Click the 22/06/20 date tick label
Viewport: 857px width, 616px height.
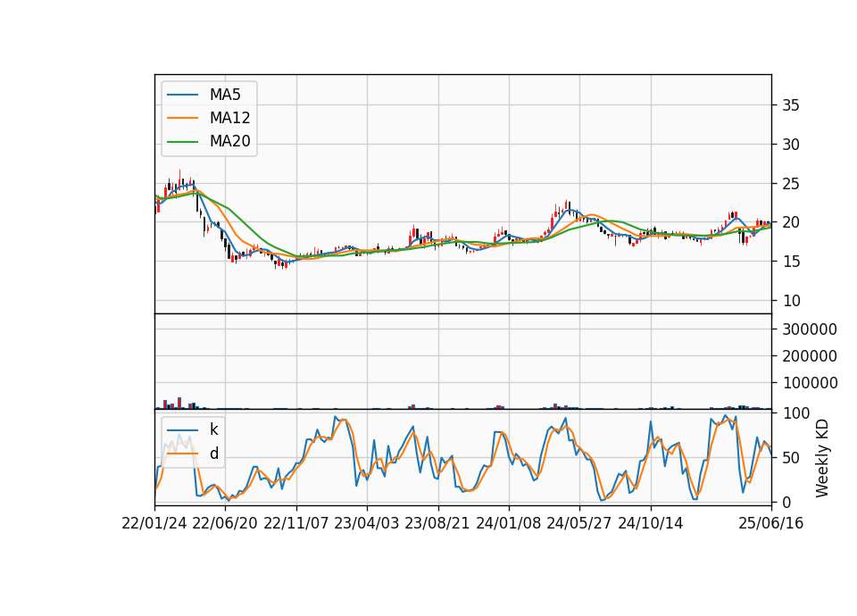pyautogui.click(x=225, y=524)
